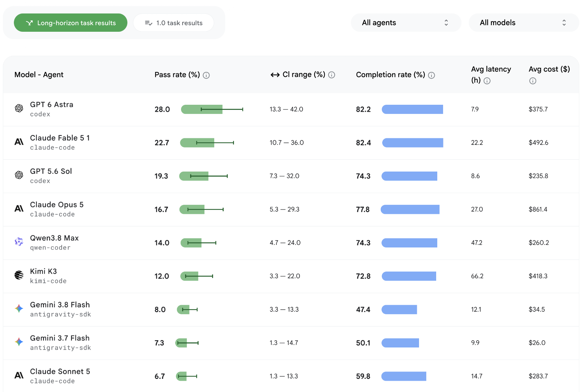Click the Gemini star beside Gemini 3.8 Flash
584x392 pixels.
[19, 308]
